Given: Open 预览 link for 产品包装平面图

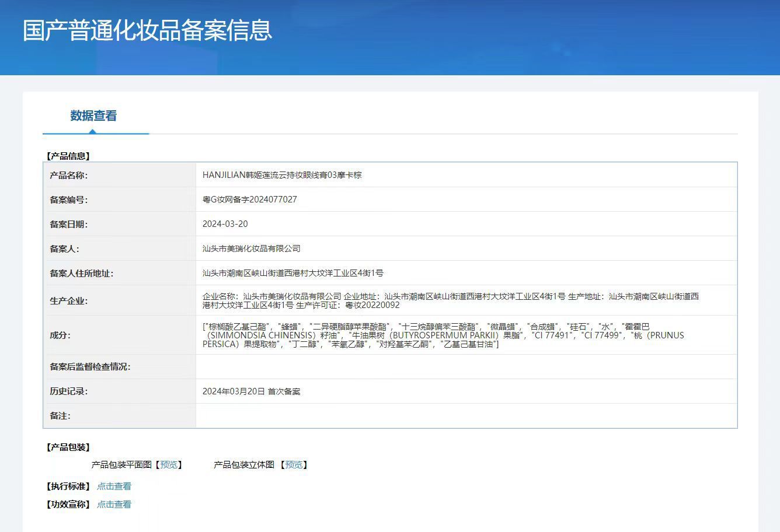Looking at the screenshot, I should [169, 465].
